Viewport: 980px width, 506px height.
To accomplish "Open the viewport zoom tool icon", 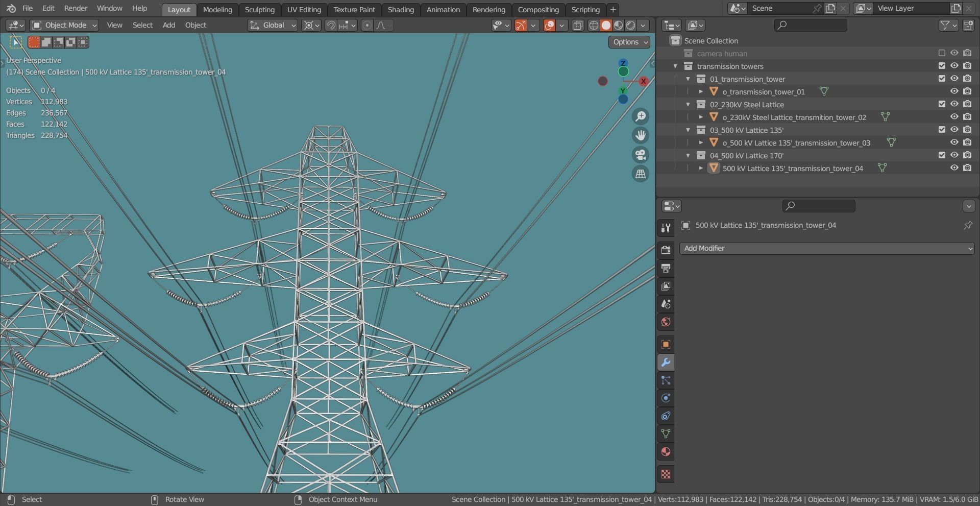I will (x=640, y=116).
